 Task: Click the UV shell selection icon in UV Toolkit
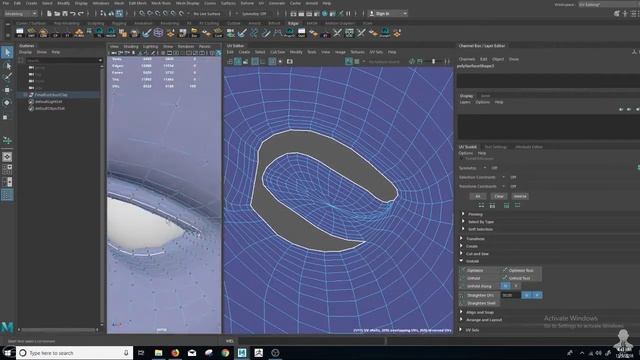pos(518,205)
